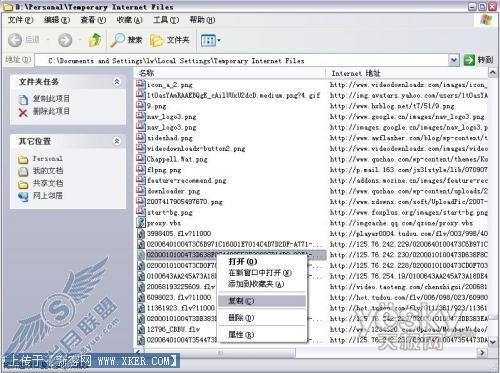Image resolution: width=500 pixels, height=373 pixels.
Task: Click the Forward arrow button
Action: [65, 40]
